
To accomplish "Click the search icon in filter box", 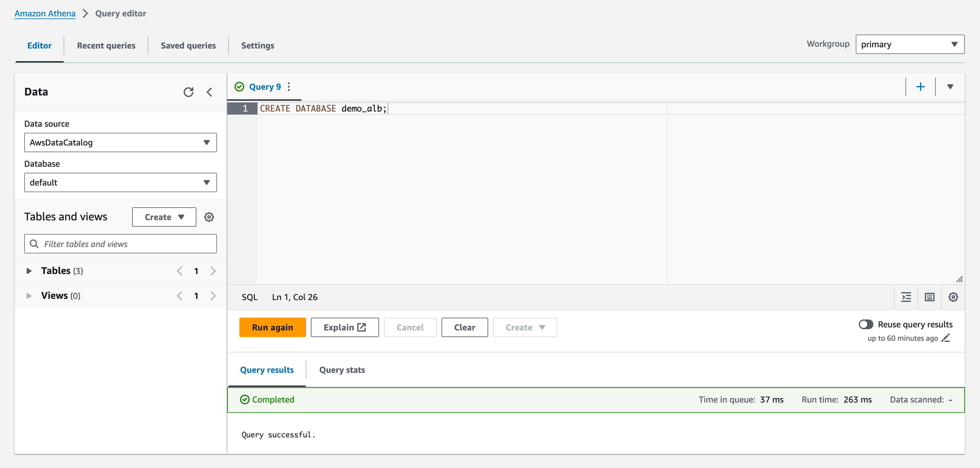I will [x=34, y=243].
